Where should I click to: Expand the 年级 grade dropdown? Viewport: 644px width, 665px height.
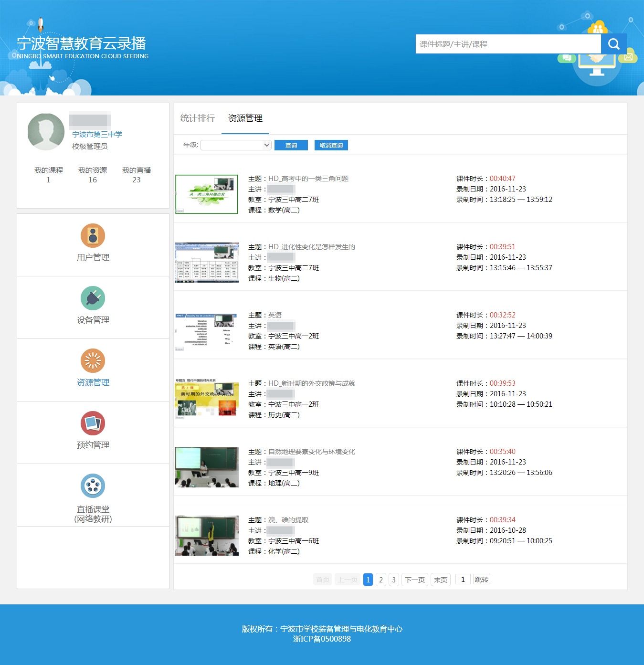pyautogui.click(x=236, y=145)
